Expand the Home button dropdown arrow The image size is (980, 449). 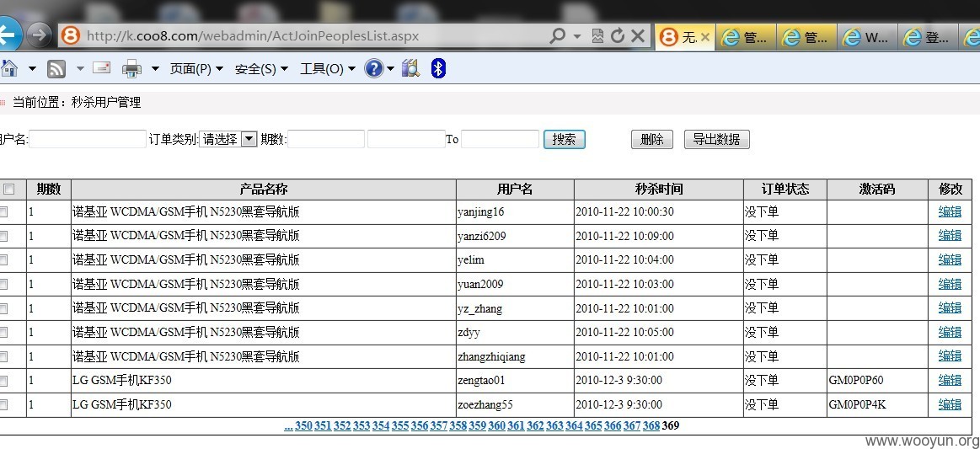32,69
